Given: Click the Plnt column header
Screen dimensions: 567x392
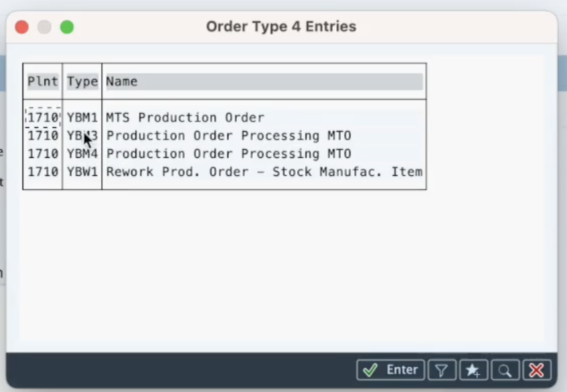Looking at the screenshot, I should (x=43, y=81).
